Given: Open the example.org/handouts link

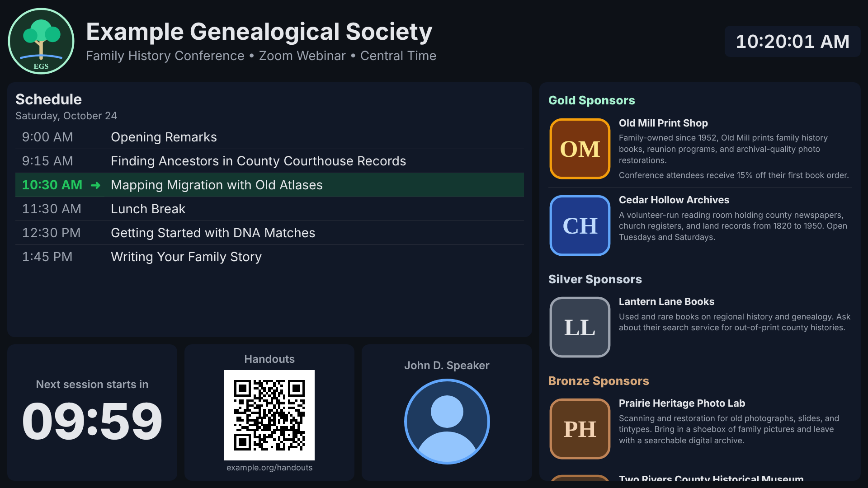Looking at the screenshot, I should [x=269, y=468].
